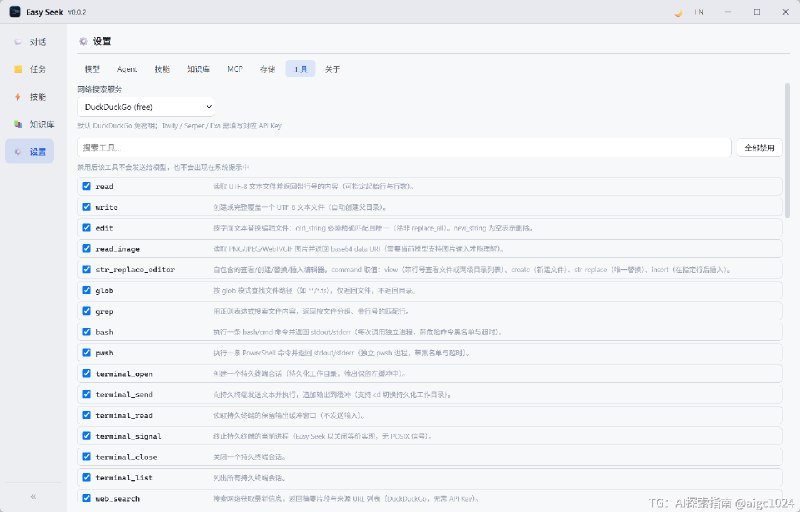Open the 技能 skills section in sidebar

coord(30,97)
